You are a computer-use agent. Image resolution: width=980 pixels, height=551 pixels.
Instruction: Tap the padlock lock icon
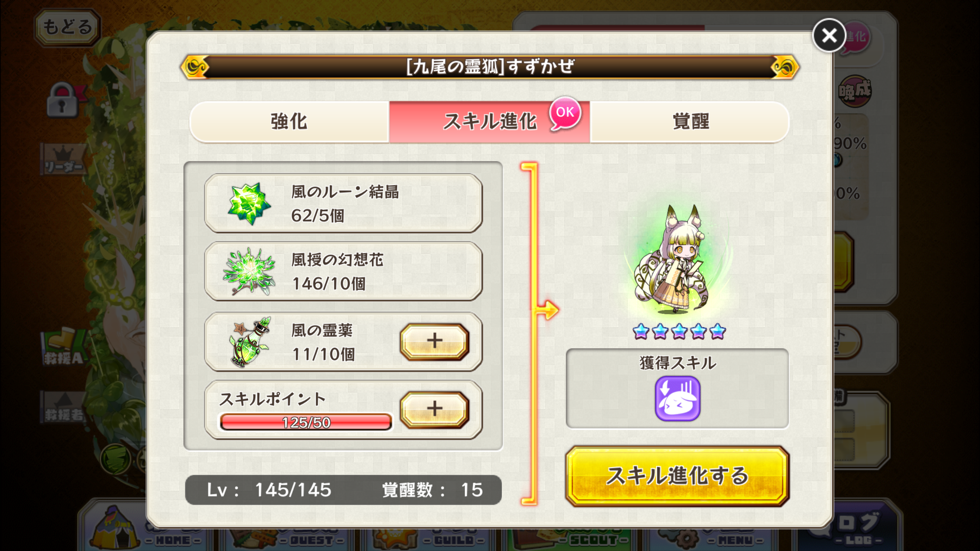coord(62,99)
